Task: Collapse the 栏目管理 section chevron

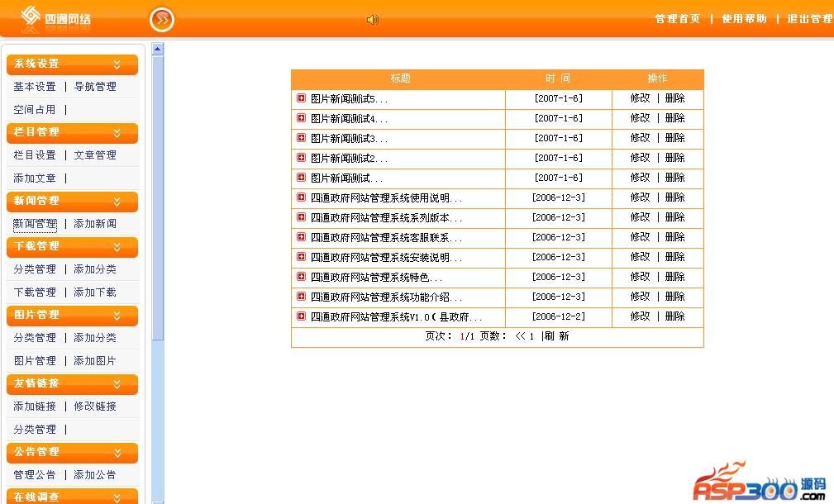Action: 117,133
